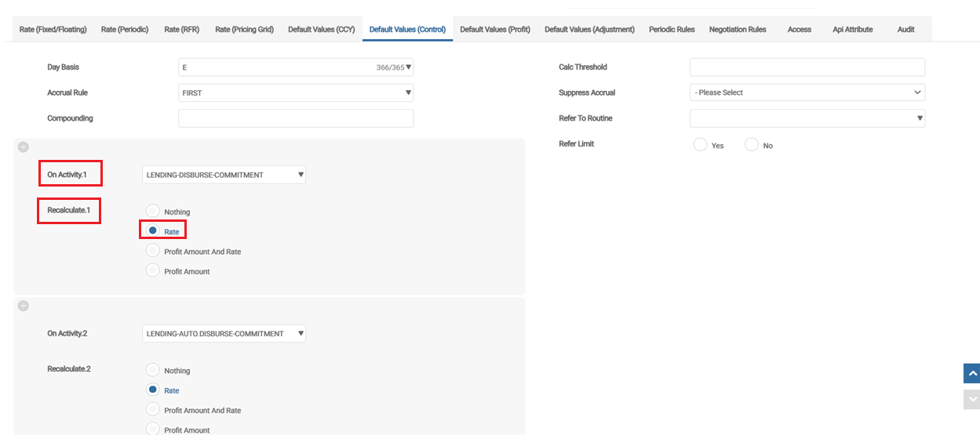
Task: Open the Rate (Fixed/Floating) tab
Action: [53, 30]
